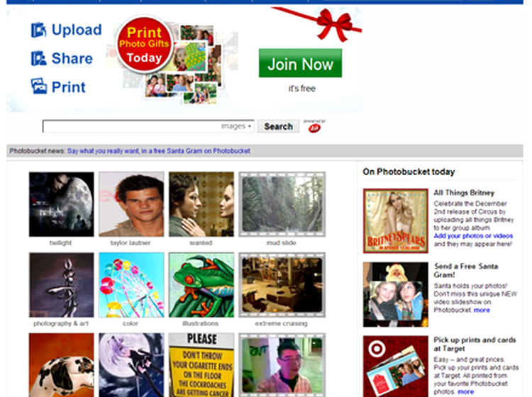This screenshot has width=532, height=397.
Task: Click the Upload icon beside Upload text
Action: pyautogui.click(x=38, y=30)
